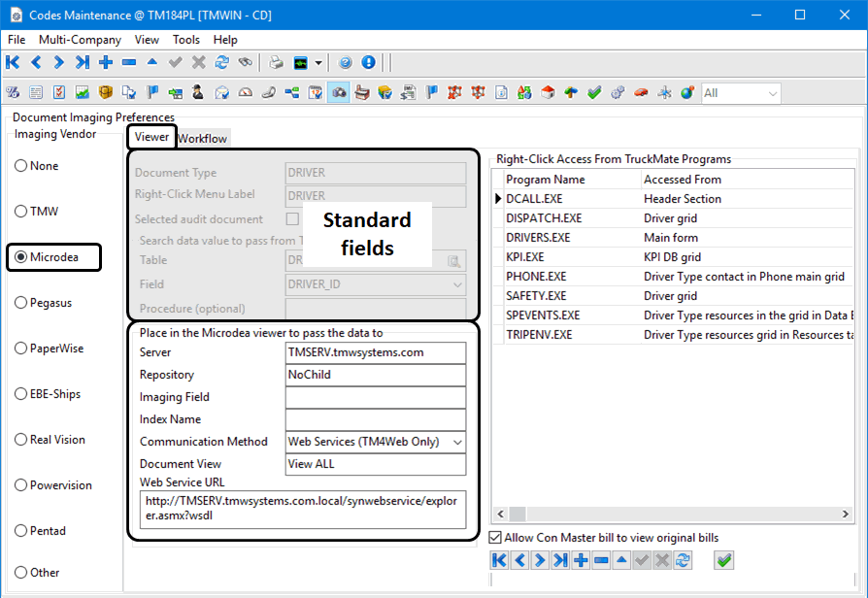This screenshot has height=598, width=868.
Task: Open the camera imaging preferences icon
Action: [x=339, y=93]
